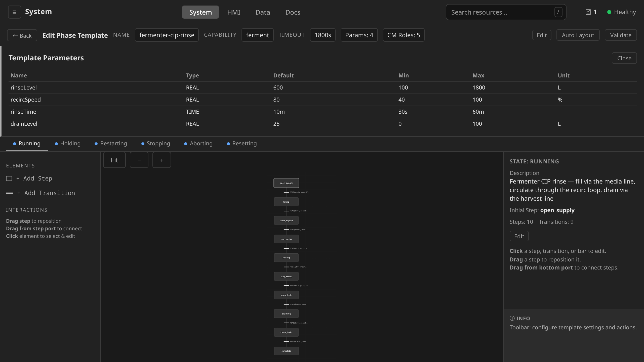Viewport: 644px width, 362px height.
Task: Fit the diagram to the canvas
Action: tap(114, 160)
